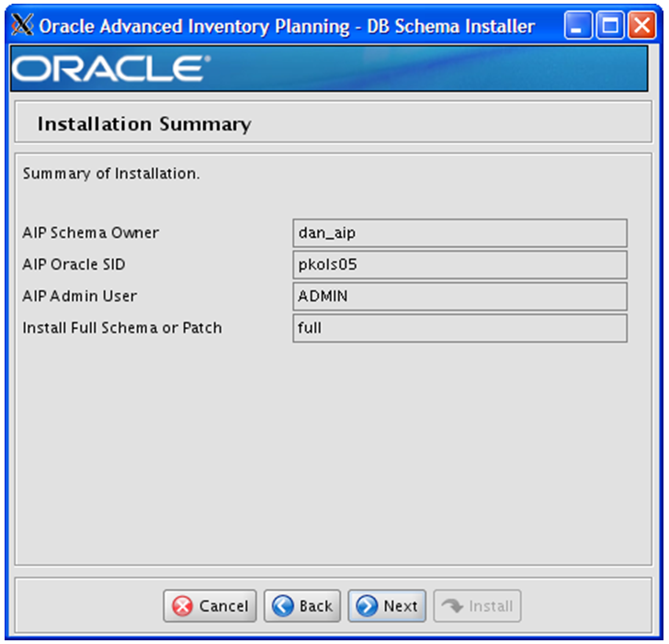Select the AIP Schema Owner field dan_aip
This screenshot has width=669, height=644.
(x=459, y=232)
